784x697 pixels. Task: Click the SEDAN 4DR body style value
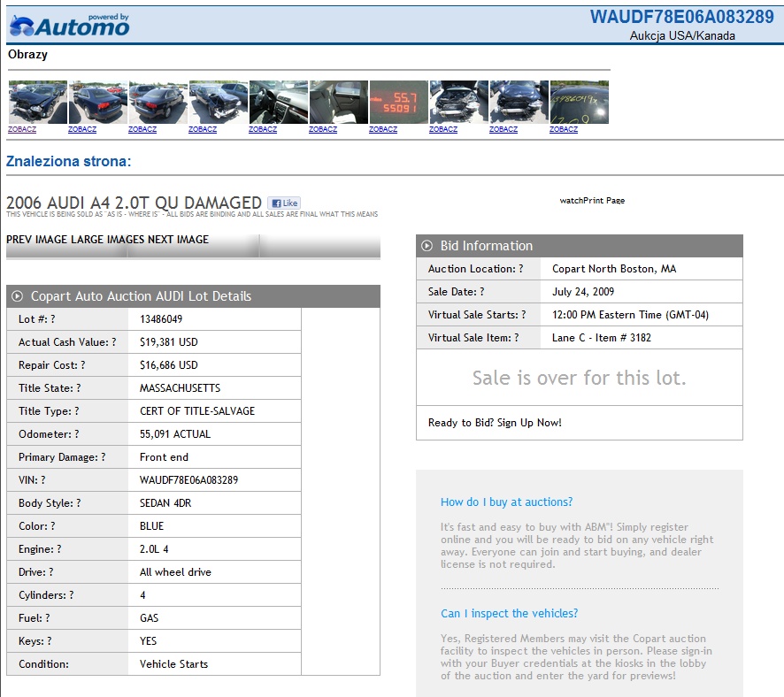[x=165, y=503]
